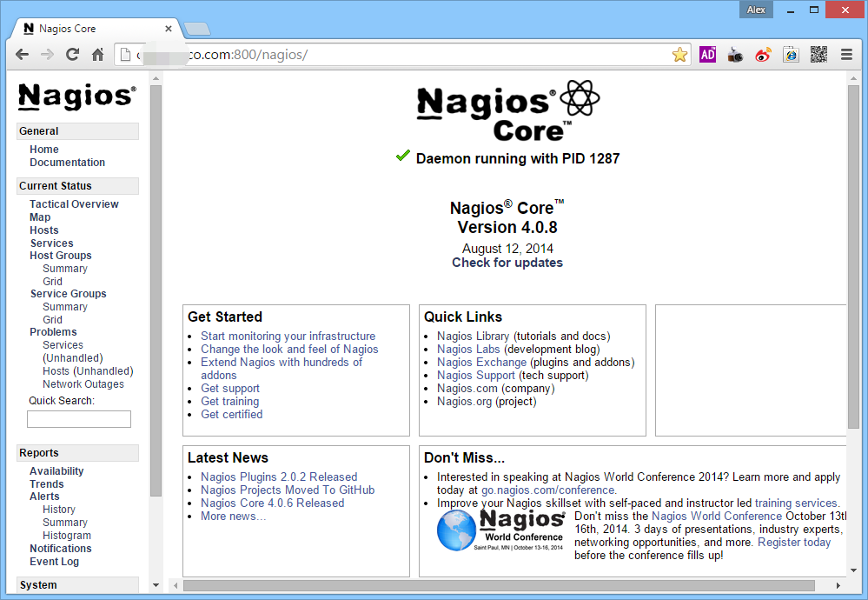Open the camera extension icon
The image size is (868, 600).
tap(735, 54)
